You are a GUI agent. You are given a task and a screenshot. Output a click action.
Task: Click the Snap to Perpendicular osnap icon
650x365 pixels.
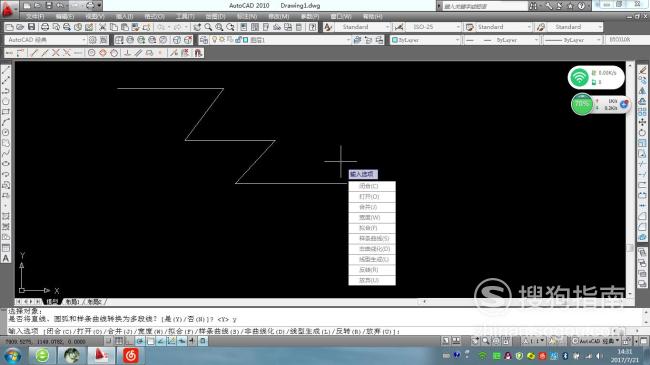127,53
